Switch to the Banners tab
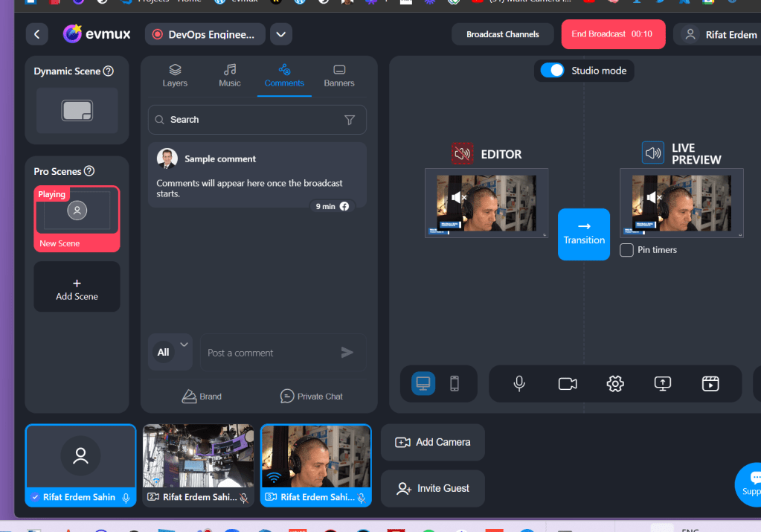 click(339, 76)
